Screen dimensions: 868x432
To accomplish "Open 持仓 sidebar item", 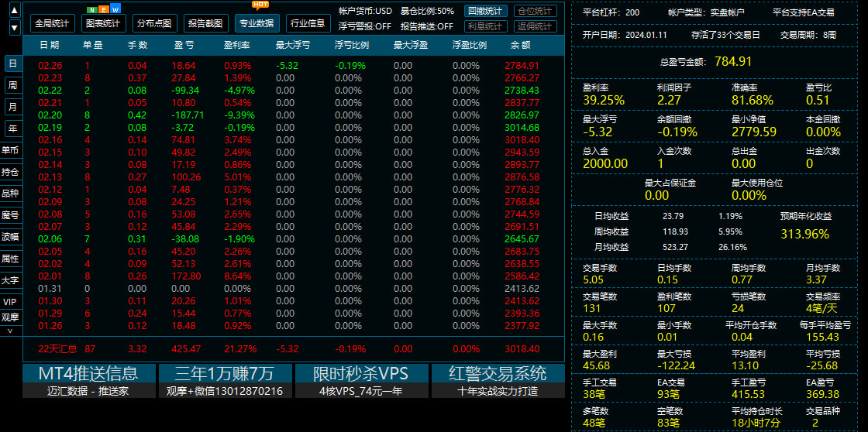I will [11, 171].
